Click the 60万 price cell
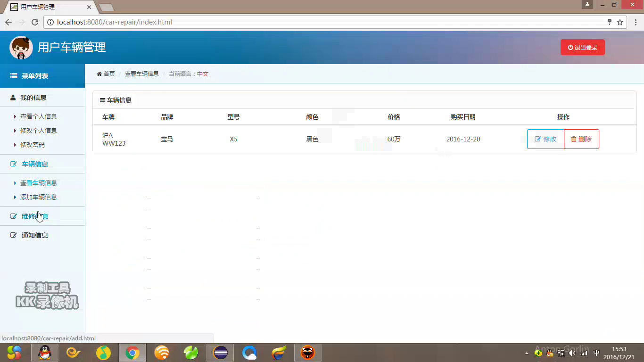 click(394, 139)
